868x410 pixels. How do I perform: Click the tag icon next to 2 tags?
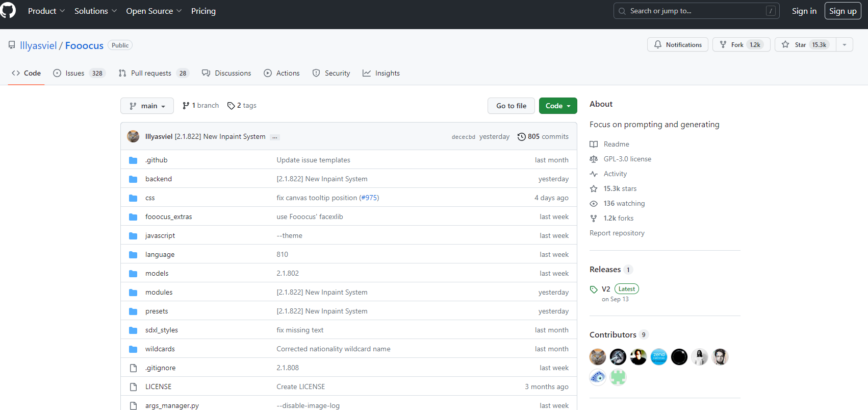pyautogui.click(x=231, y=106)
